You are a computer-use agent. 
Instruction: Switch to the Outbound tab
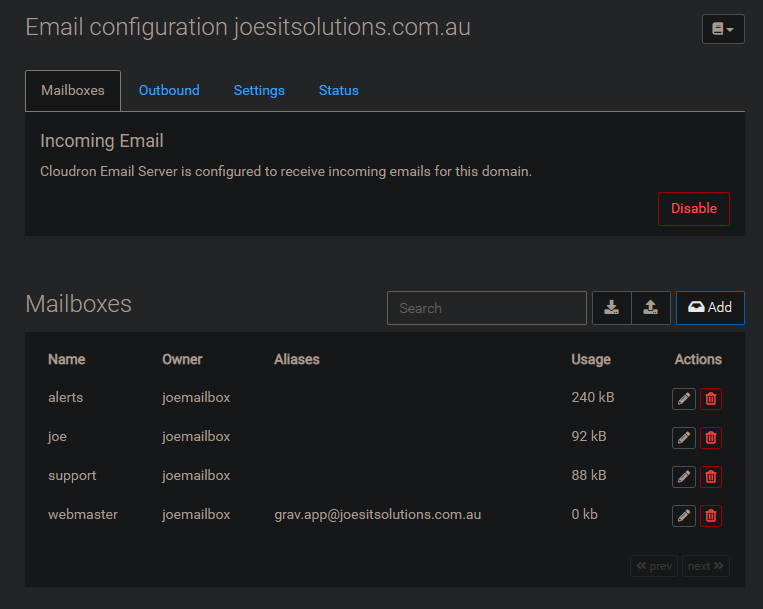tap(169, 90)
